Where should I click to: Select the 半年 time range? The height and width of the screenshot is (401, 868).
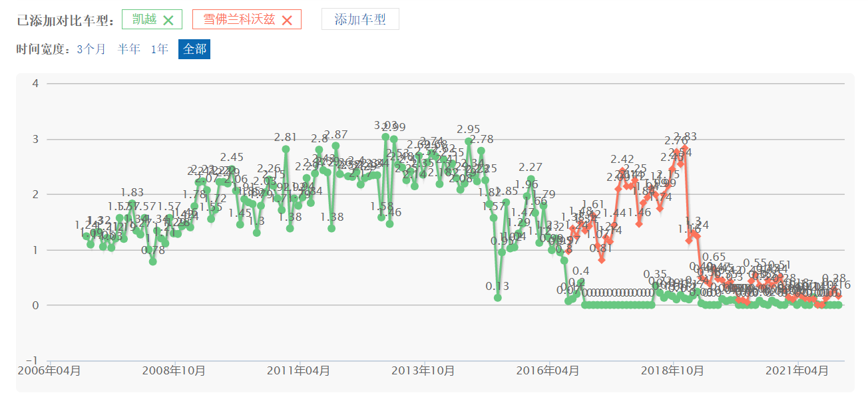tap(129, 49)
